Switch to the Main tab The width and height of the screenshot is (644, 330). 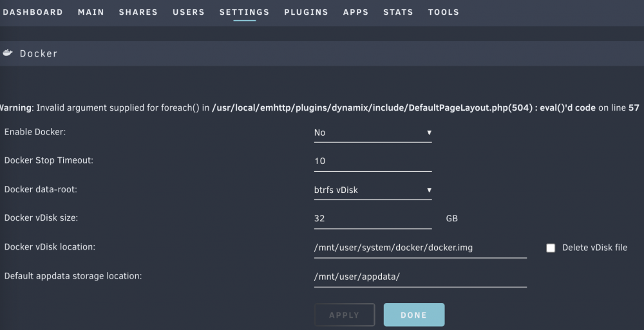click(x=91, y=12)
